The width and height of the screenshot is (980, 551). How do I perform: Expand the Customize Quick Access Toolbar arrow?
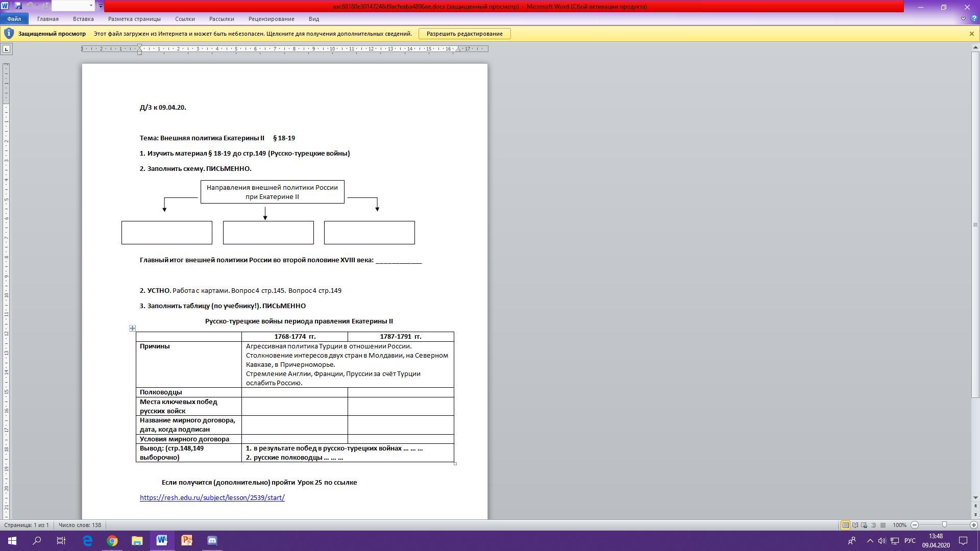pos(101,6)
